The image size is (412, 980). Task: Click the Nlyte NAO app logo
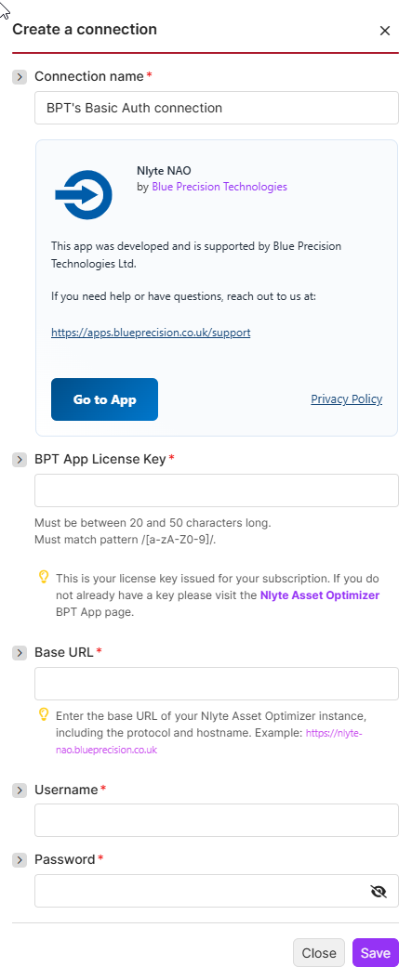pyautogui.click(x=84, y=194)
